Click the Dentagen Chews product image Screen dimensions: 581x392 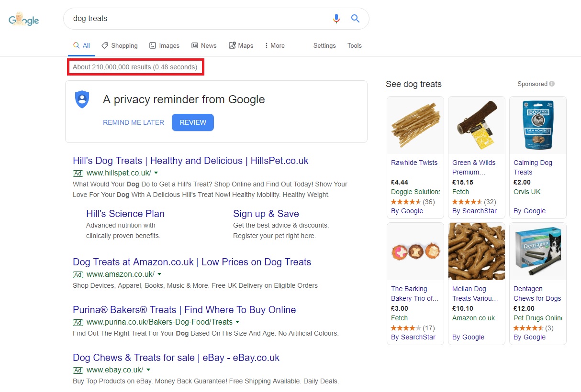538,251
